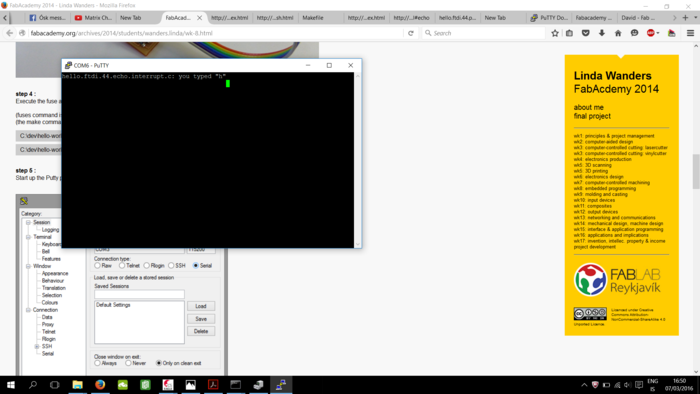Switch to the David - Fab ... tab
This screenshot has width=700, height=394.
tap(638, 18)
